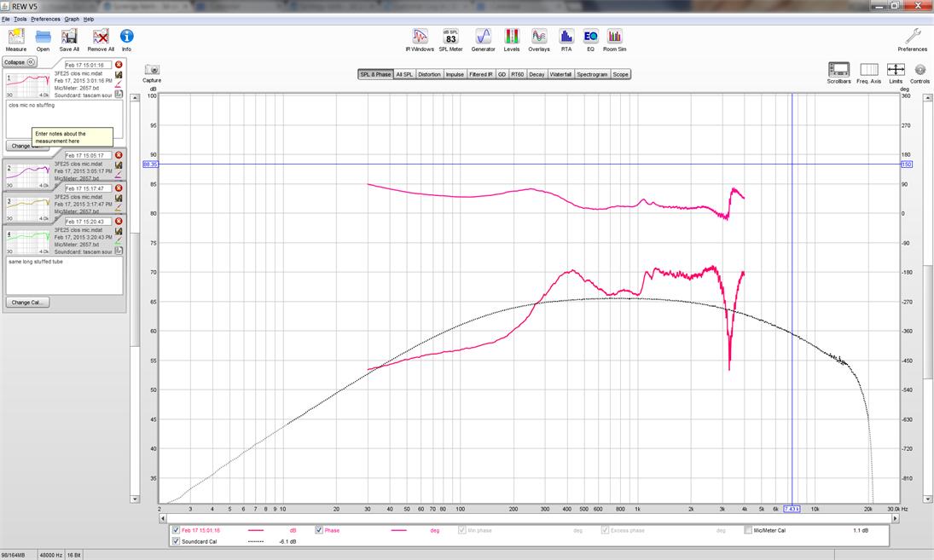Switch to the Impulse tab

point(455,74)
